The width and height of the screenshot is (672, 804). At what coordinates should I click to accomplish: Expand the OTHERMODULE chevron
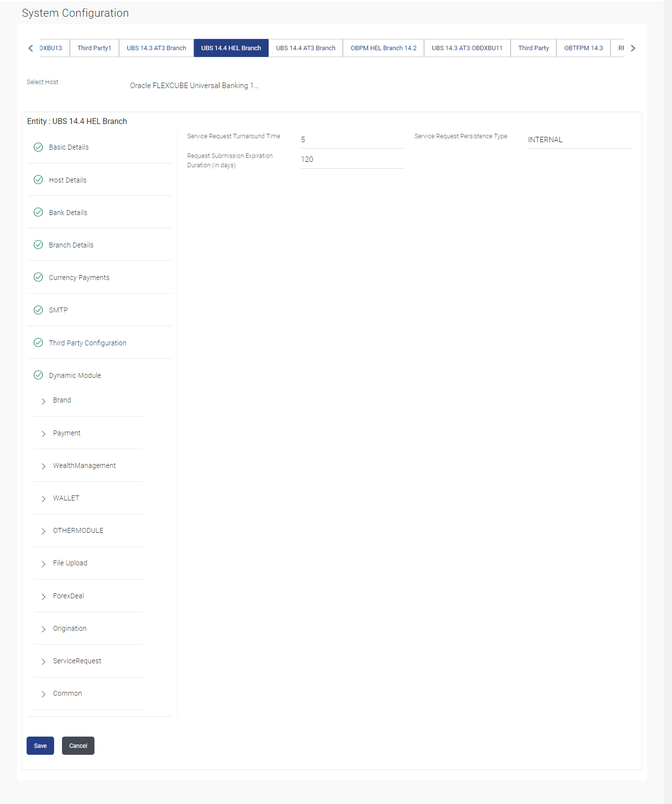[43, 531]
